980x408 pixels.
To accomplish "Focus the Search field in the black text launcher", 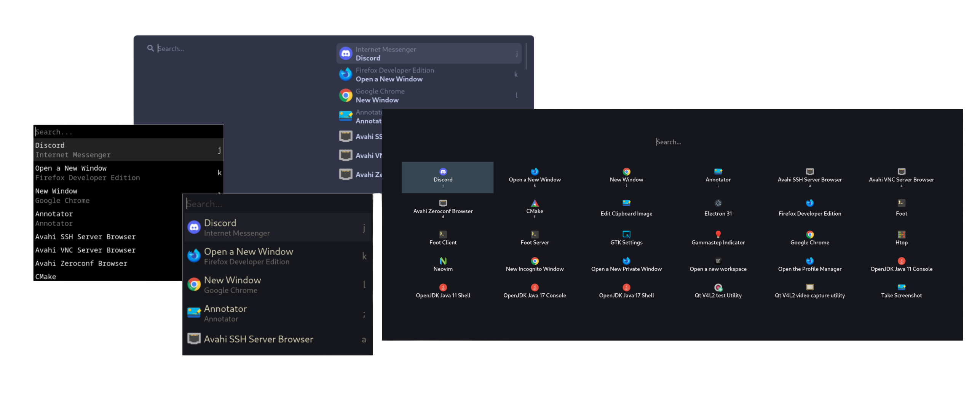I will tap(128, 132).
